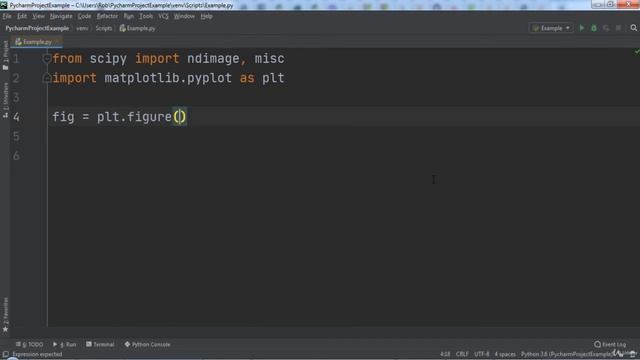Click the Run with Coverage icon
The width and height of the screenshot is (640, 360).
(606, 28)
